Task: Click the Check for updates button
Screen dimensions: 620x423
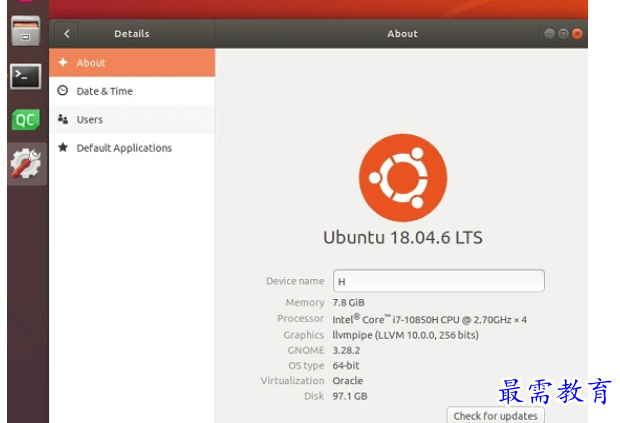Action: pyautogui.click(x=495, y=415)
